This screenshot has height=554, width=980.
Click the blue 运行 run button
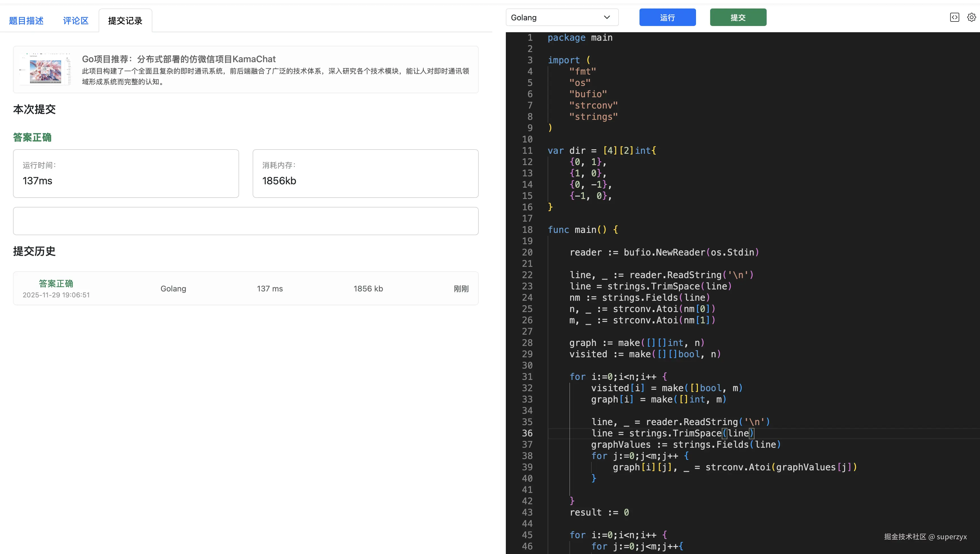point(667,18)
